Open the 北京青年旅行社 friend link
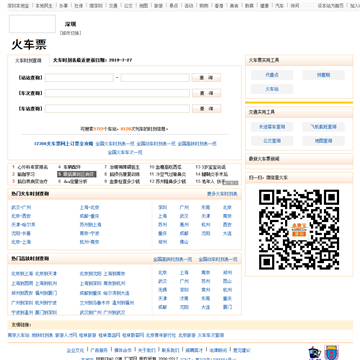This screenshot has height=360, width=360. [161, 335]
